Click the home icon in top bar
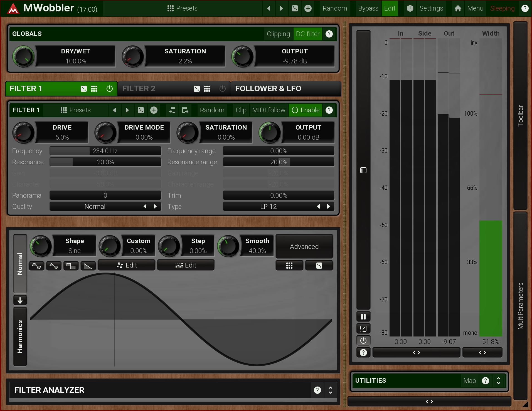Image resolution: width=532 pixels, height=411 pixels. (x=458, y=8)
